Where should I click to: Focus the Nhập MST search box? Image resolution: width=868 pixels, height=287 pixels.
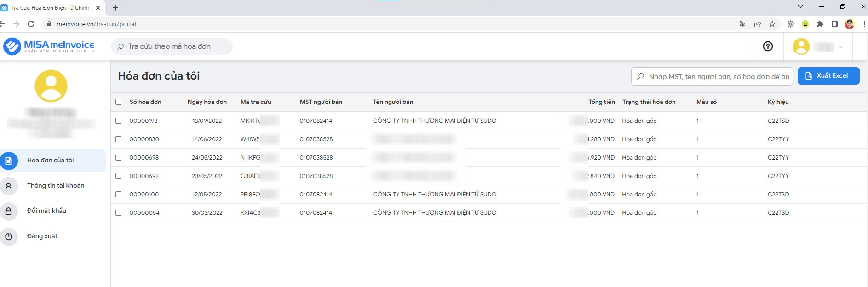click(x=718, y=77)
